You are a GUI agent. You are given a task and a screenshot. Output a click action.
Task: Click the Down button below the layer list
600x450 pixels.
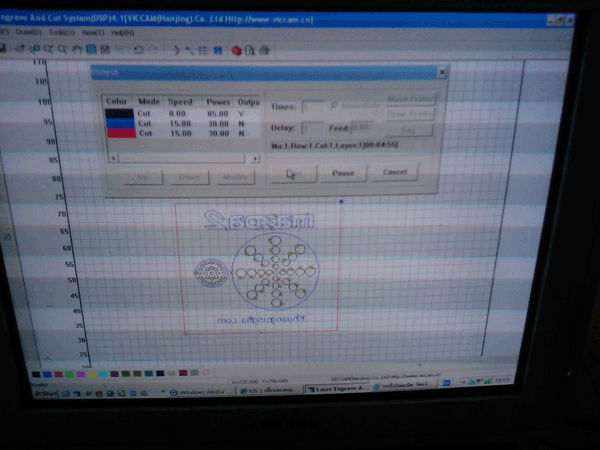190,177
